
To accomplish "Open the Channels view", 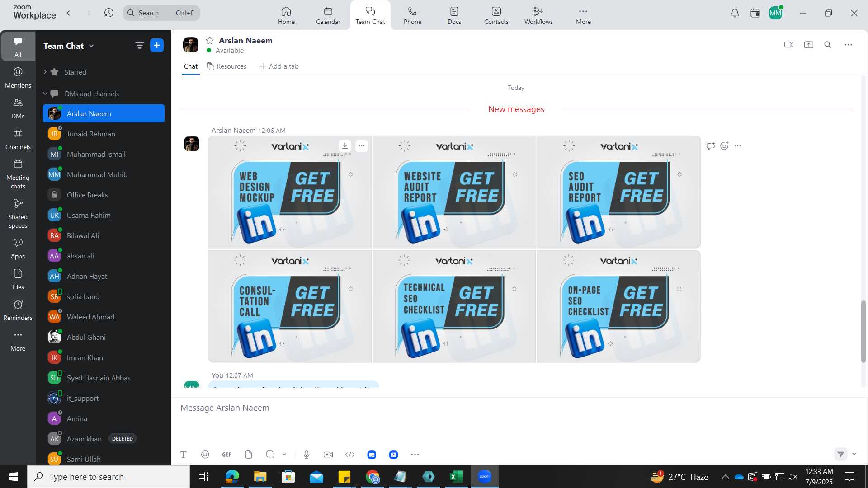I will click(18, 139).
